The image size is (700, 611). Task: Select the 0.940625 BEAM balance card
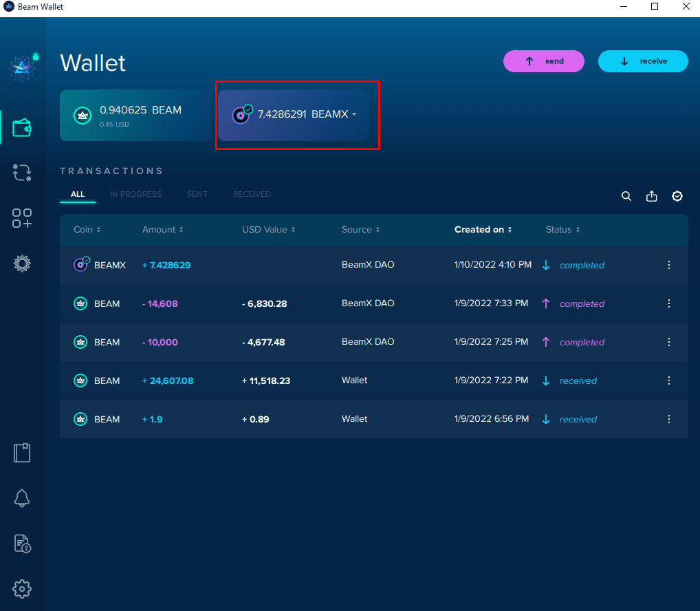coord(135,115)
